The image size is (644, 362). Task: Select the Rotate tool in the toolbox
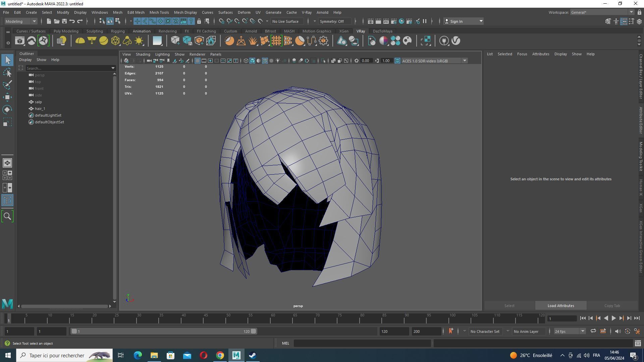[7, 110]
